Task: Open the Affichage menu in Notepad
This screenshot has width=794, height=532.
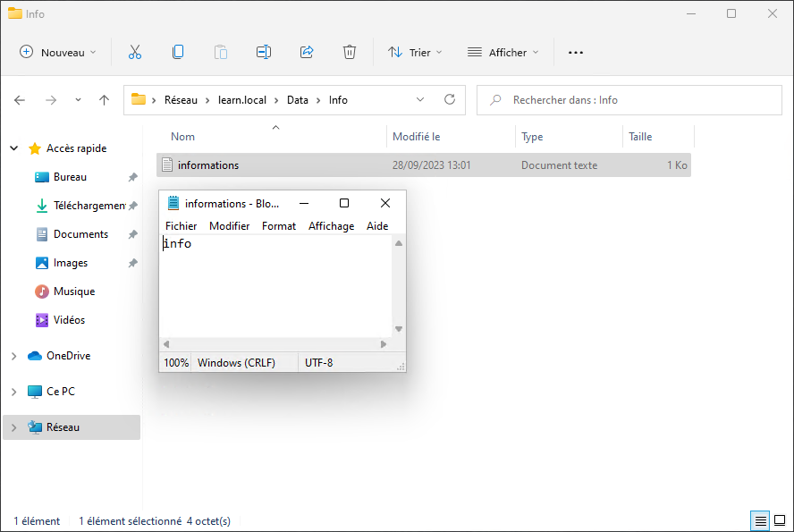Action: [x=331, y=225]
